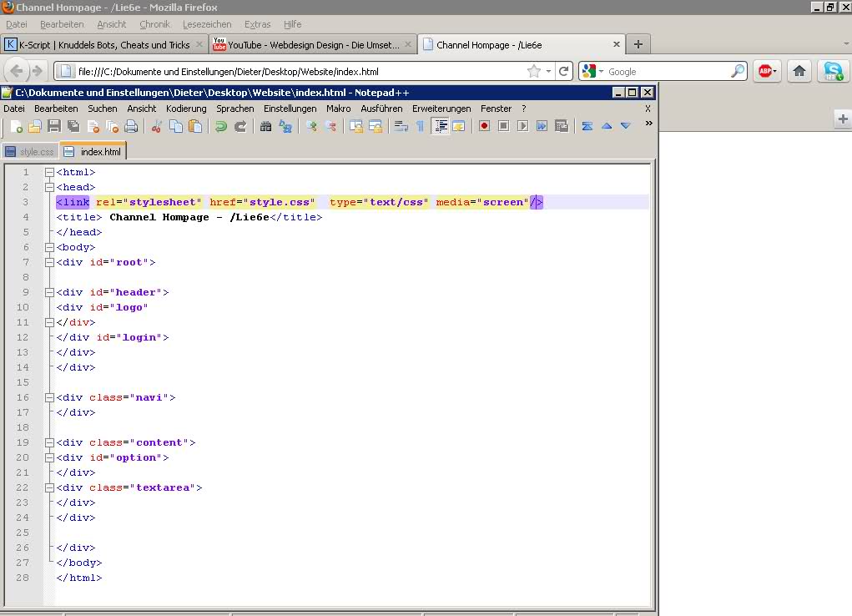Click the Save file icon in Notepad++
The width and height of the screenshot is (852, 616).
pos(53,126)
